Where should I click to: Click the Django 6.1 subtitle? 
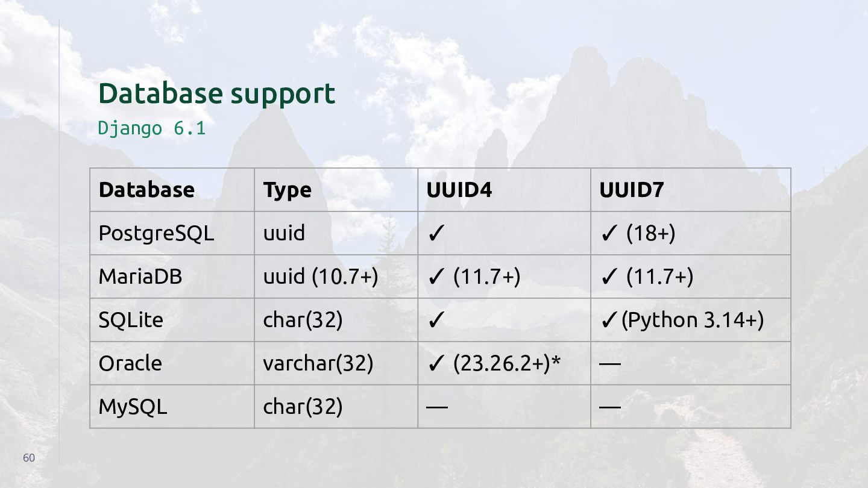(x=152, y=128)
